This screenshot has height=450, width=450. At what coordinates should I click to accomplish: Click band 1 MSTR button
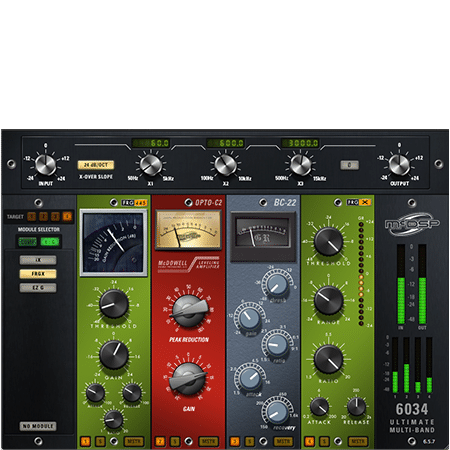pos(134,441)
